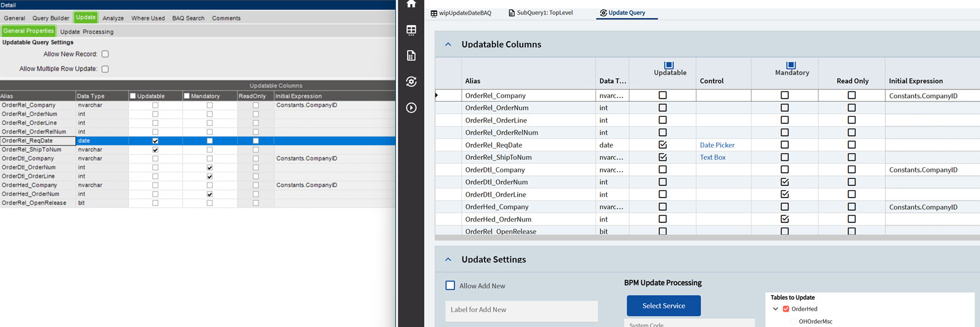Switch to SubQuery1: TopLevel tab

(x=540, y=13)
